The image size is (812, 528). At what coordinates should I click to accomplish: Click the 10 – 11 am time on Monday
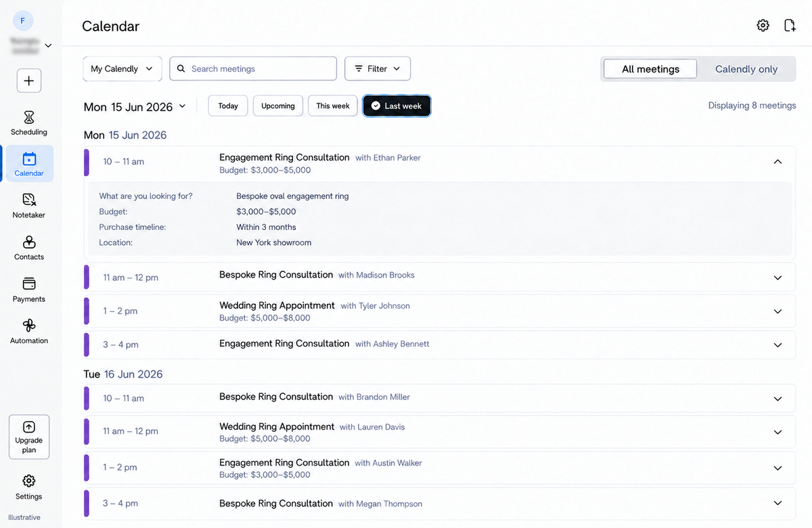click(x=123, y=162)
